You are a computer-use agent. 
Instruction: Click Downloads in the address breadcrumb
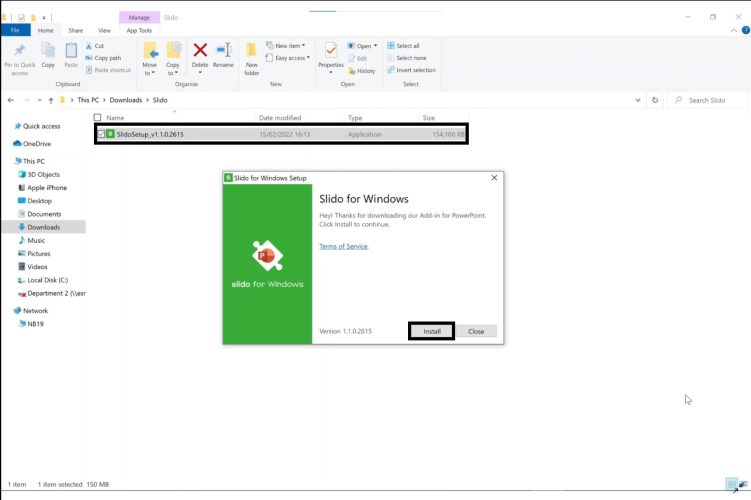coord(126,100)
